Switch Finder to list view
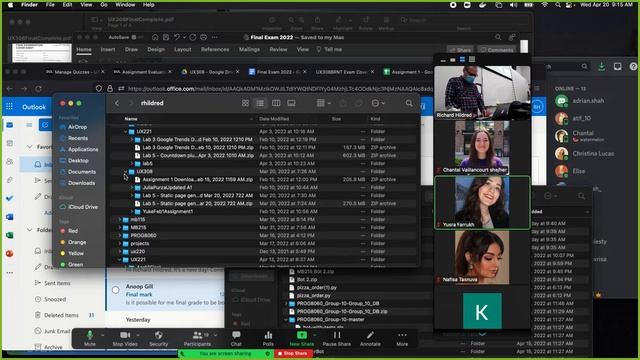This screenshot has height=360, width=640. (260, 103)
